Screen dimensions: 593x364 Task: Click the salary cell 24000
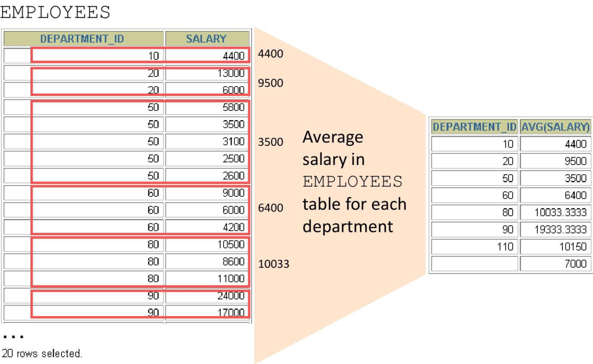pyautogui.click(x=207, y=295)
